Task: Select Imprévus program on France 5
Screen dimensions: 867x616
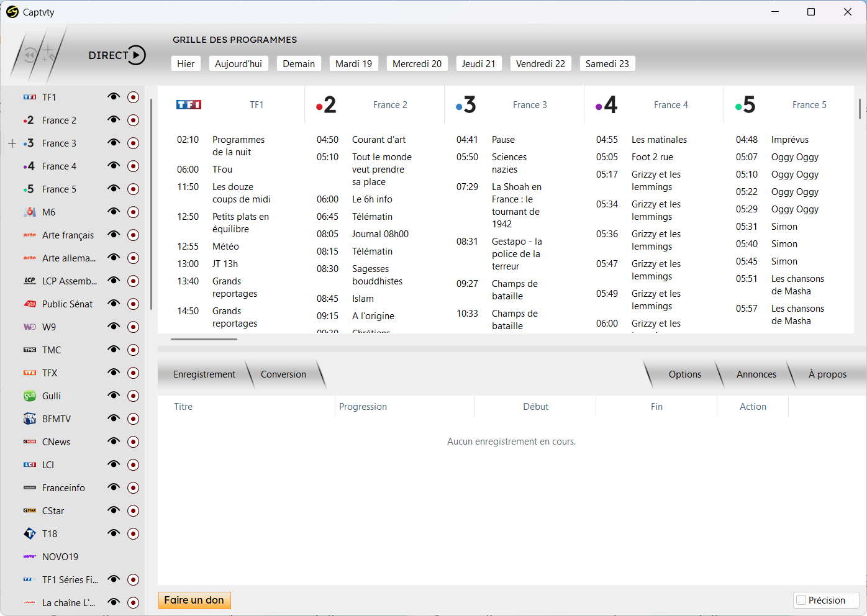Action: (790, 140)
